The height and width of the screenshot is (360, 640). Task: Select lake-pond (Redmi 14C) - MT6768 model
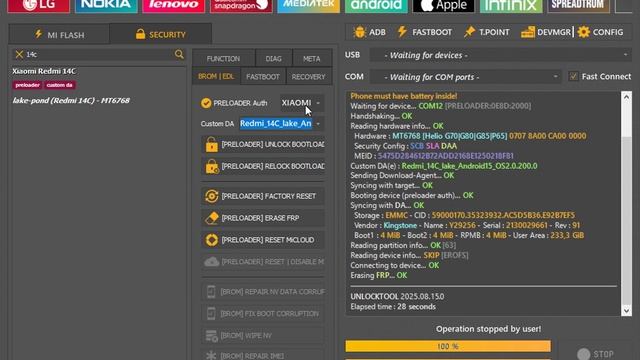click(x=71, y=100)
